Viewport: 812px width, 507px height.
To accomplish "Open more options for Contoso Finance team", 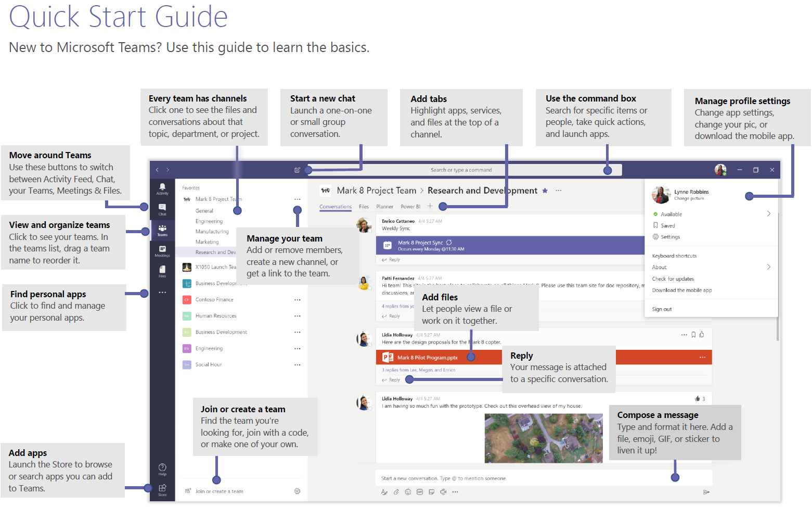I will (x=297, y=300).
